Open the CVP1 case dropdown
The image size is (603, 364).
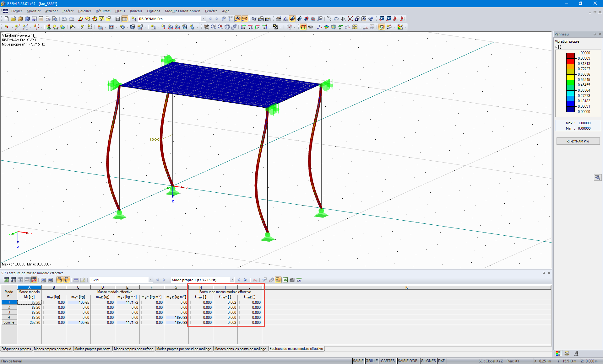[151, 280]
